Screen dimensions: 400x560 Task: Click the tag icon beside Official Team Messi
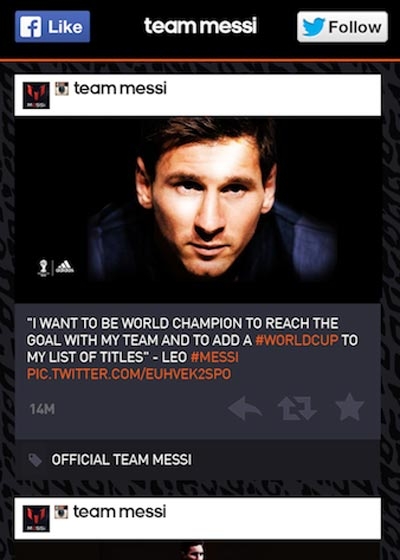click(x=35, y=460)
